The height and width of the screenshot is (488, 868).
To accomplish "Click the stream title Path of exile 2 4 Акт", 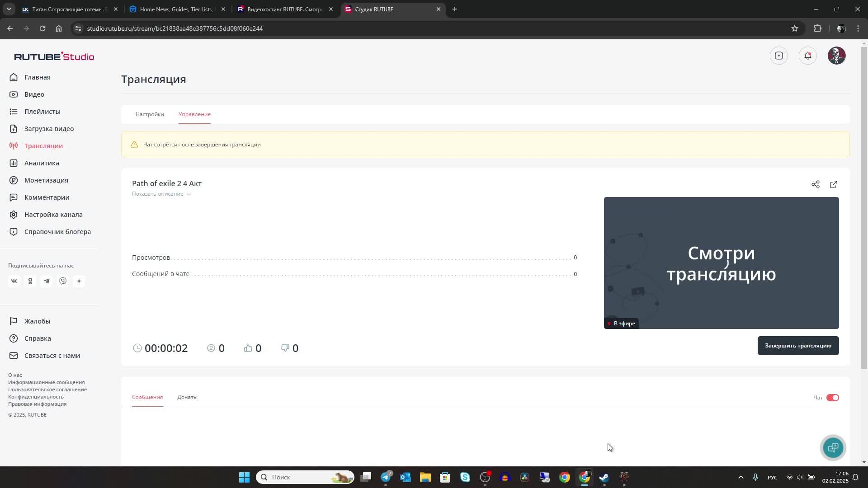I will pyautogui.click(x=167, y=183).
